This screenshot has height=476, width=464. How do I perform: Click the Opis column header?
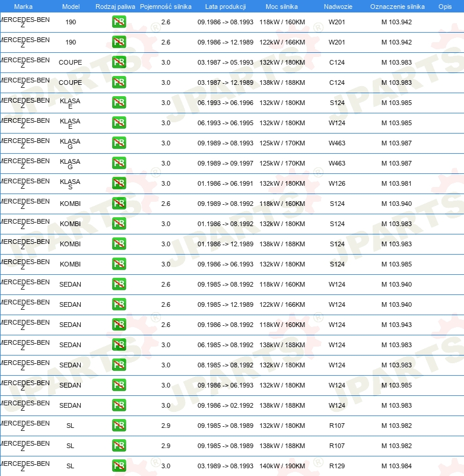(445, 7)
